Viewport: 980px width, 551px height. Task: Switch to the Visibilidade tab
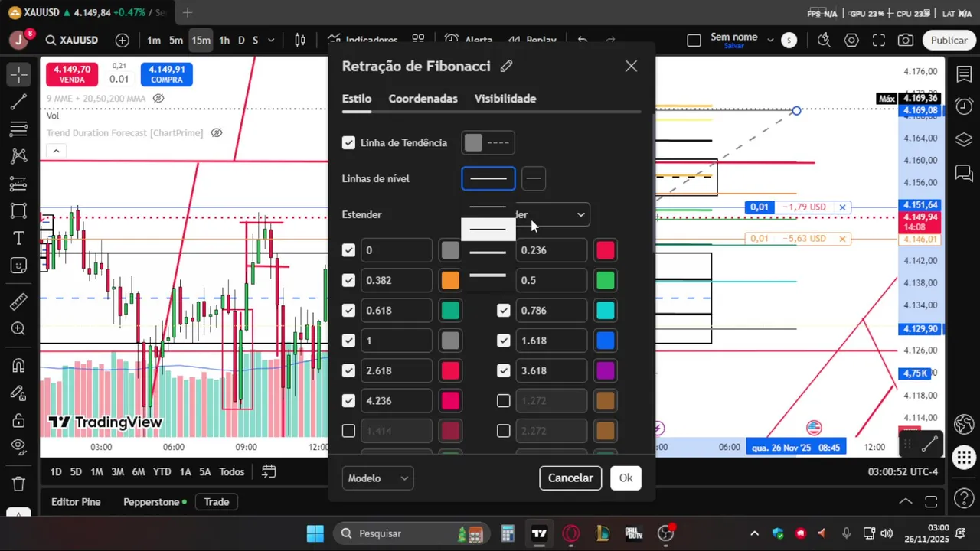tap(505, 99)
